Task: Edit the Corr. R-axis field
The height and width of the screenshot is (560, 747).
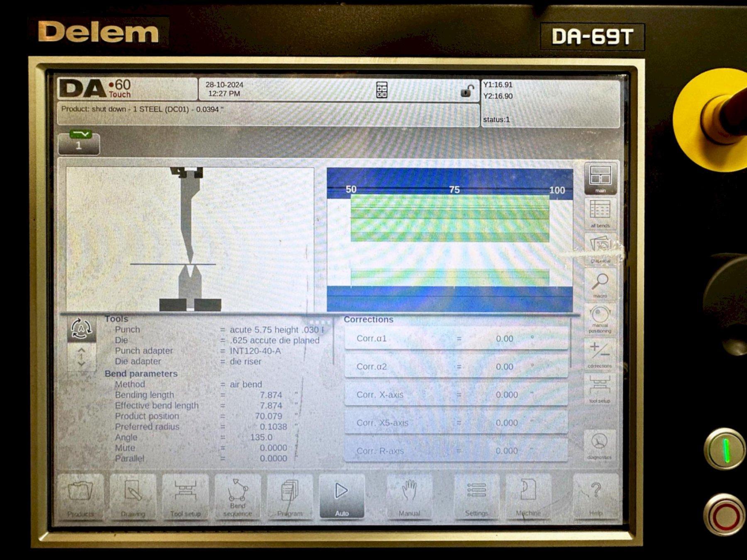Action: tap(456, 450)
